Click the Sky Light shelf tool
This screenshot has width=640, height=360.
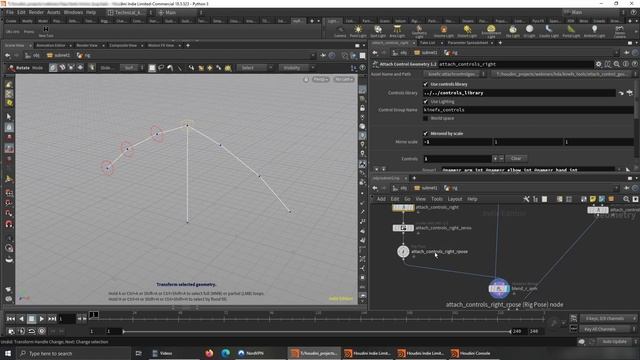(513, 31)
